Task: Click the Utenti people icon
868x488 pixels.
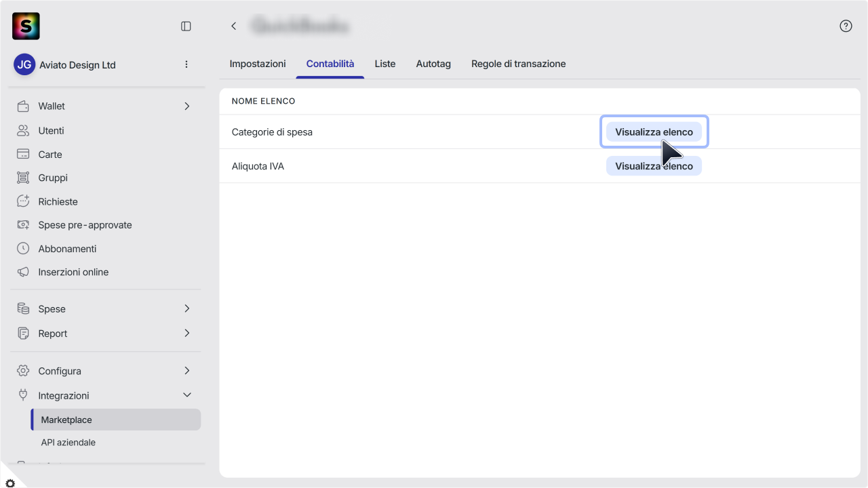Action: click(x=23, y=130)
